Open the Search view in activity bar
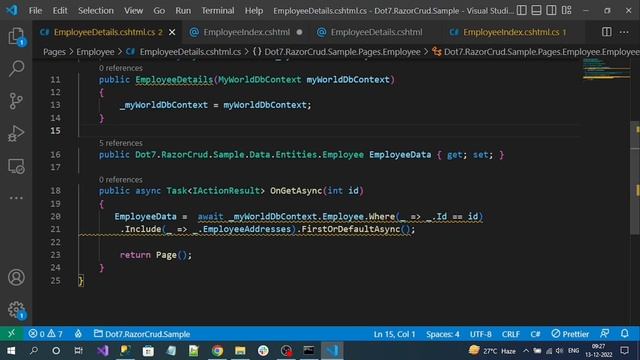 tap(16, 68)
